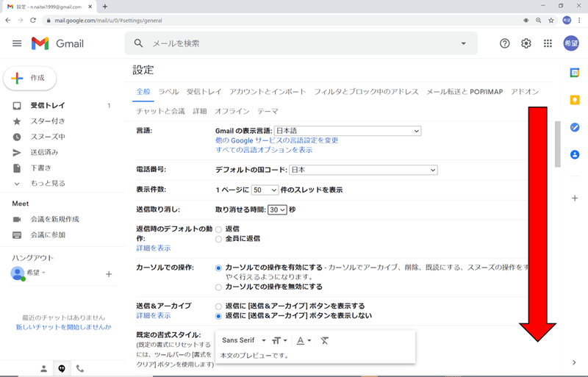
Task: Open the Help question mark icon
Action: (504, 43)
